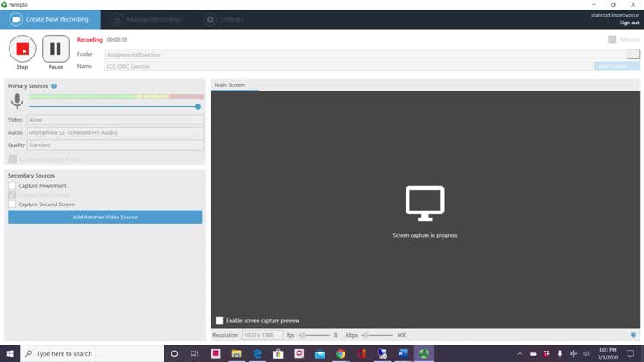This screenshot has height=362, width=644.
Task: Open Task View on the taskbar
Action: tap(194, 354)
